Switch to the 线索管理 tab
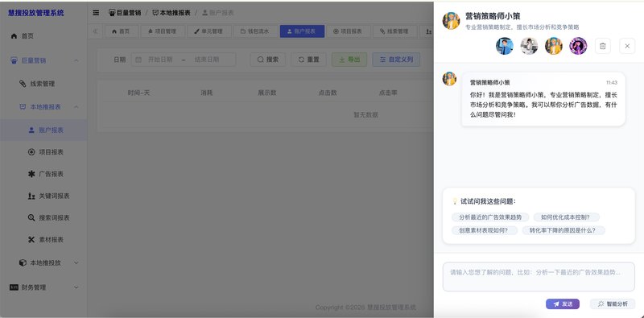The height and width of the screenshot is (318, 644). (x=394, y=31)
